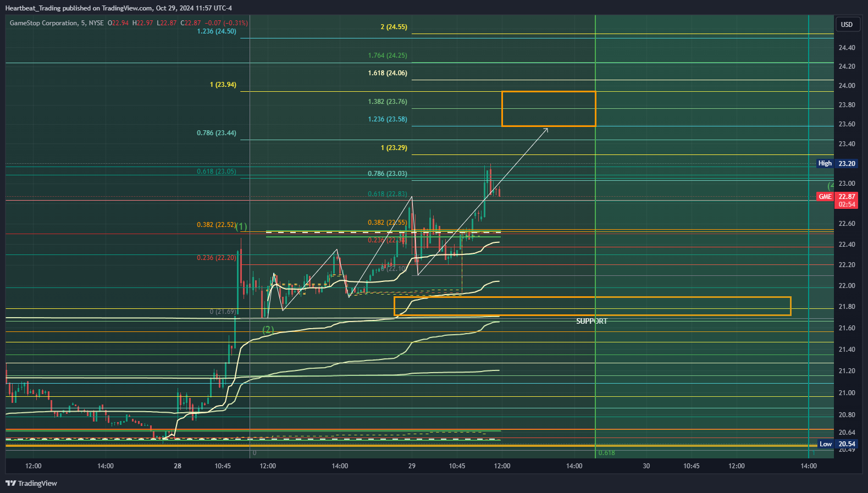Click the 20.64 price axis value

(847, 433)
